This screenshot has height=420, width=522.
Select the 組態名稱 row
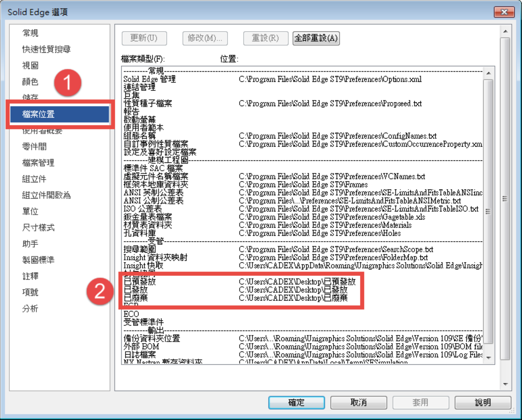[303, 136]
